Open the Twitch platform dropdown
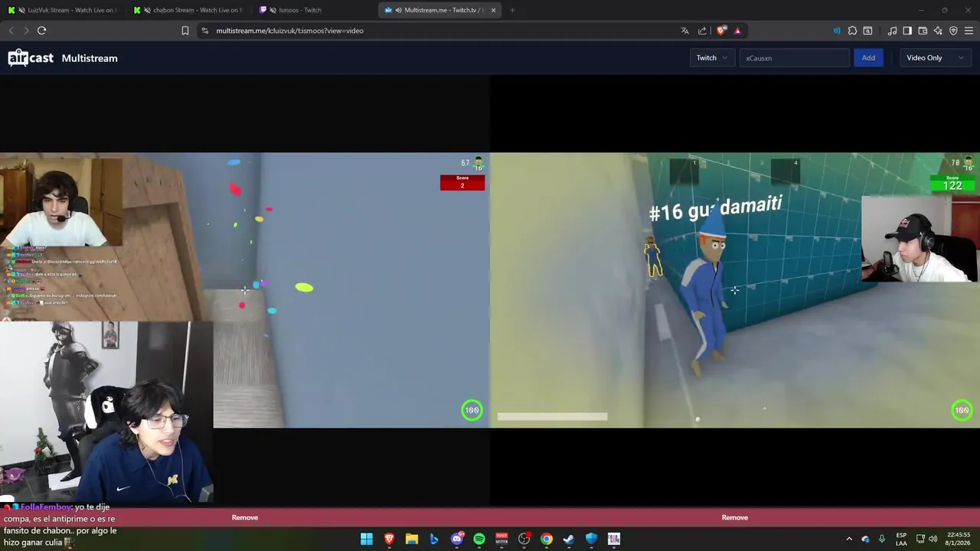This screenshot has width=980, height=551. point(711,58)
